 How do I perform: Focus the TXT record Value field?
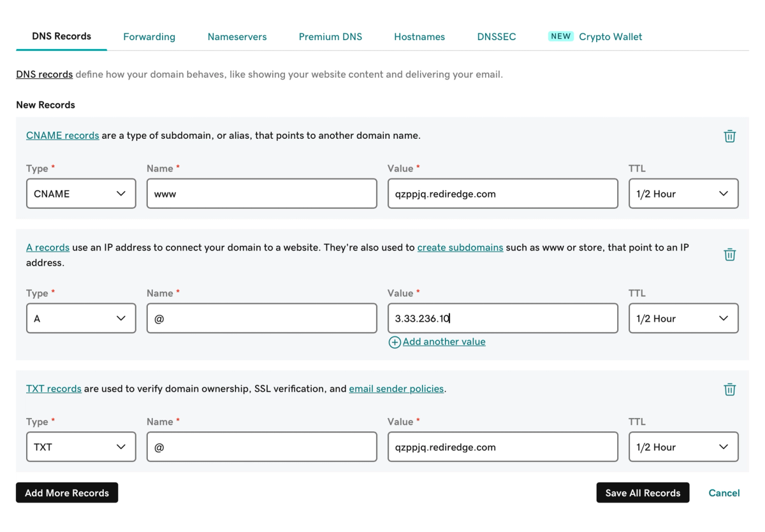(502, 447)
